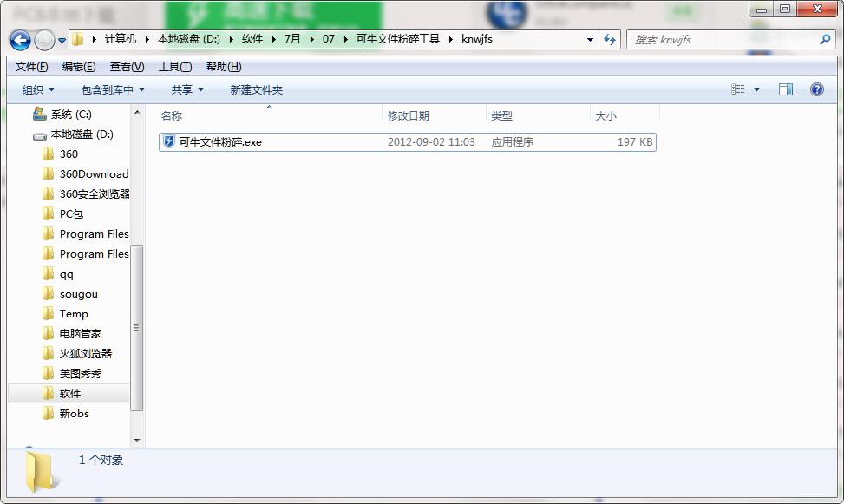
Task: Select 360安全浏览器 folder in tree
Action: pos(95,193)
